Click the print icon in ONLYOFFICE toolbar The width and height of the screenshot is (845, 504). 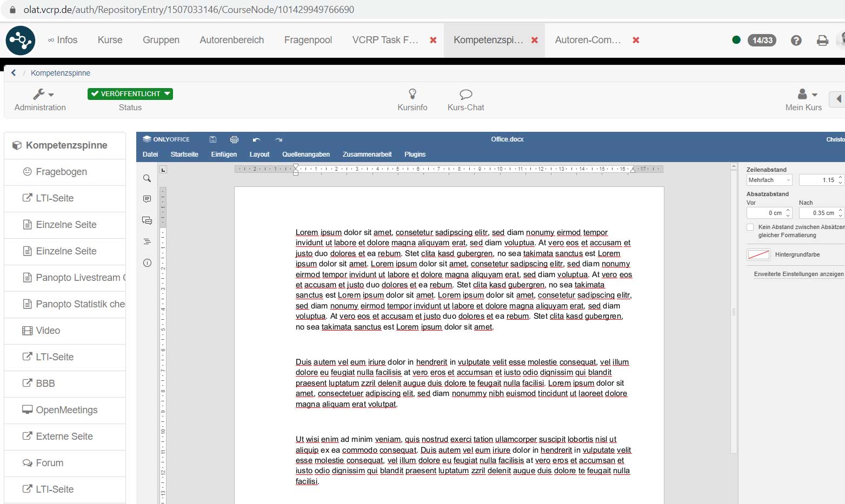234,139
